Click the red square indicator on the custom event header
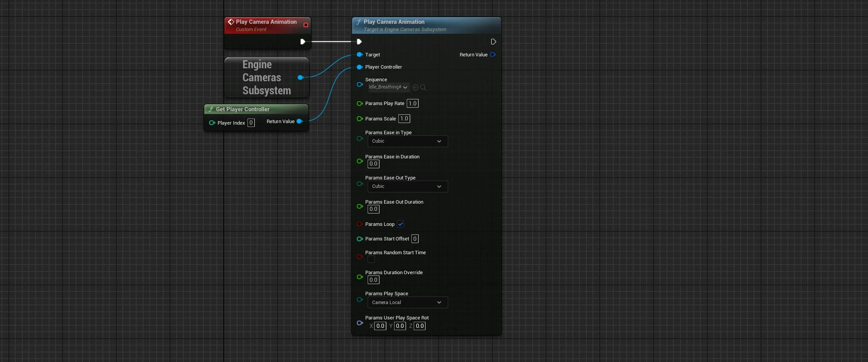868x362 pixels. coord(305,25)
